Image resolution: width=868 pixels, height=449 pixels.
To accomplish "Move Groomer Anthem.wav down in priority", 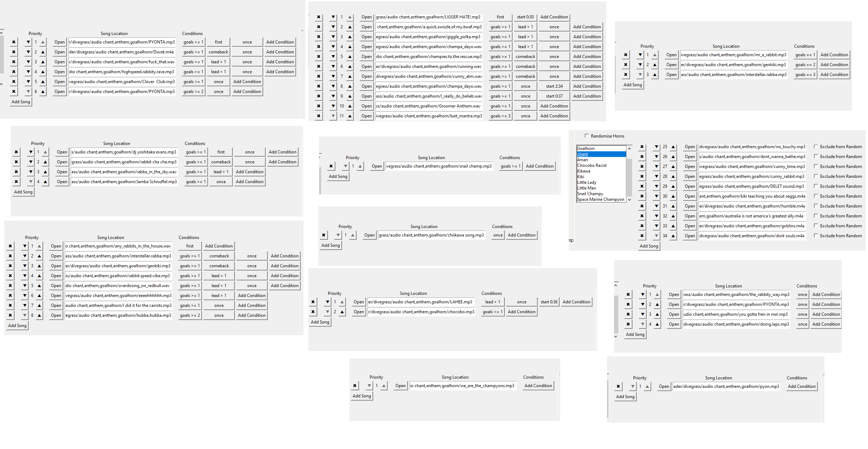I will pos(333,106).
